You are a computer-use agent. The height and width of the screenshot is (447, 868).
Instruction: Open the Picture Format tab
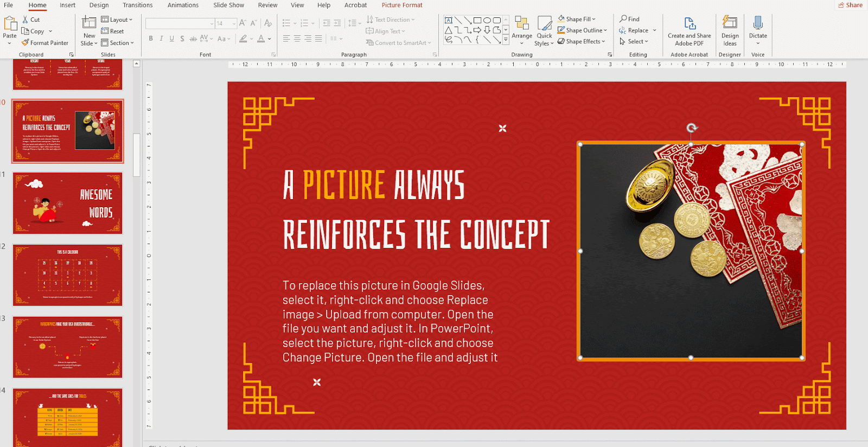(401, 5)
